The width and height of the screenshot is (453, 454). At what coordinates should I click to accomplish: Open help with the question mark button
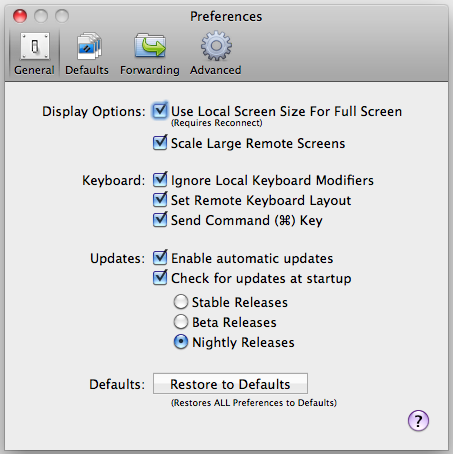coord(418,421)
